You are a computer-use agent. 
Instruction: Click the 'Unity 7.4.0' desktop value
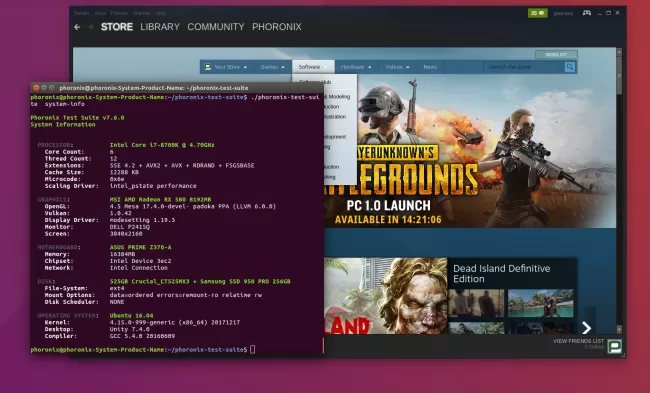click(x=130, y=329)
